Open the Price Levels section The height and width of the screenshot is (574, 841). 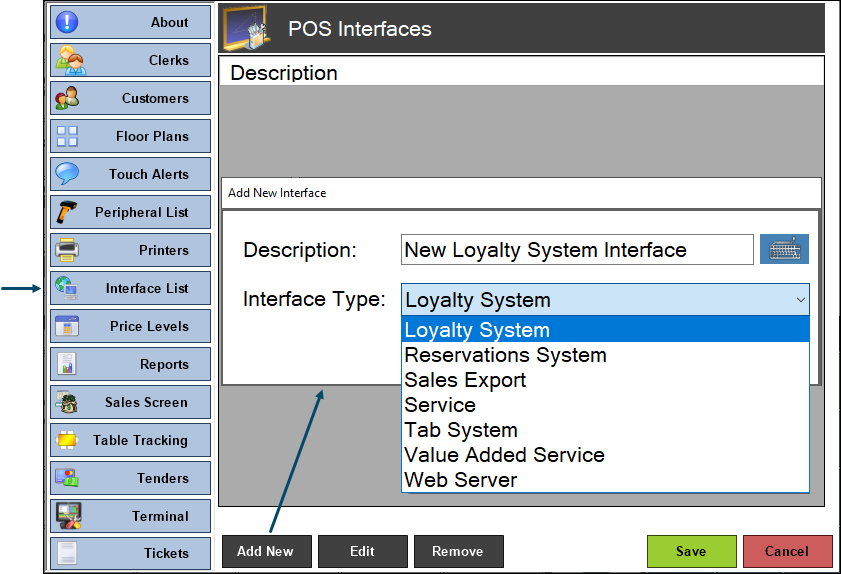point(130,326)
